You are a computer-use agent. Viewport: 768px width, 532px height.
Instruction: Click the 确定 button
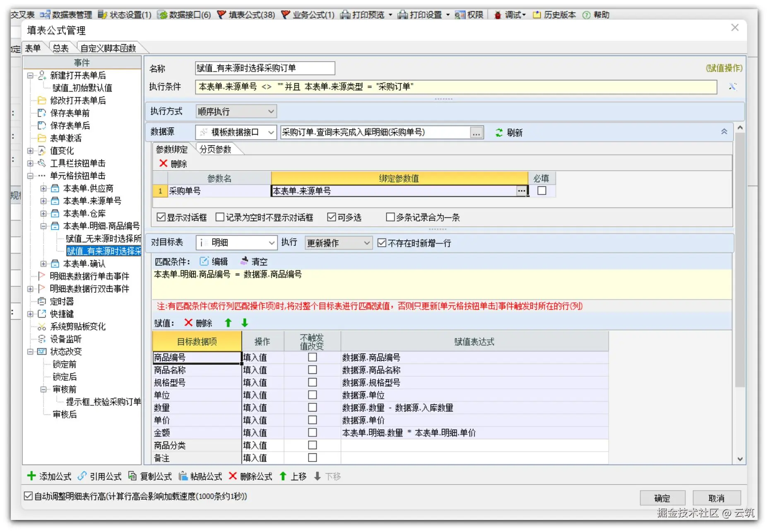click(662, 498)
